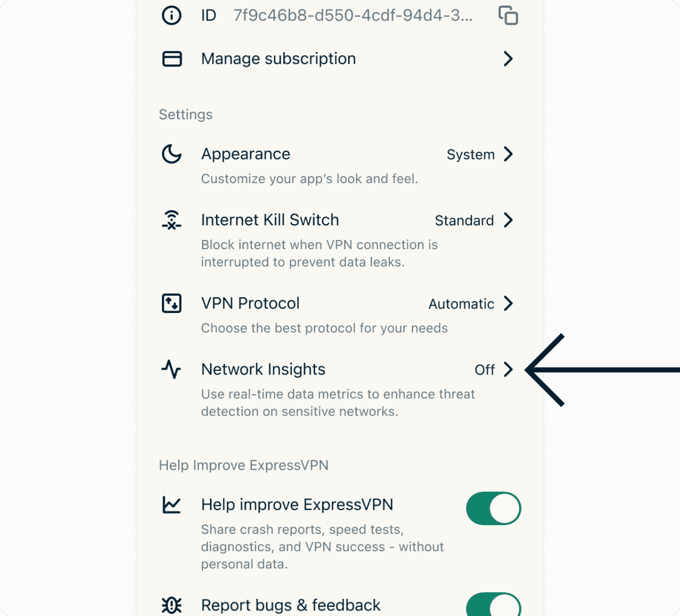The image size is (680, 616).
Task: Select the Network Insights settings entry
Action: (x=263, y=369)
